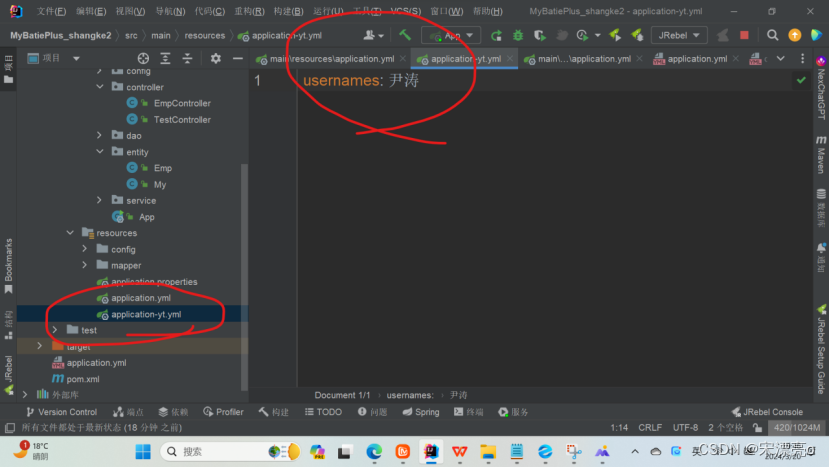Open Bookmarks tool window on left sidebar
This screenshot has width=830, height=467.
click(9, 260)
